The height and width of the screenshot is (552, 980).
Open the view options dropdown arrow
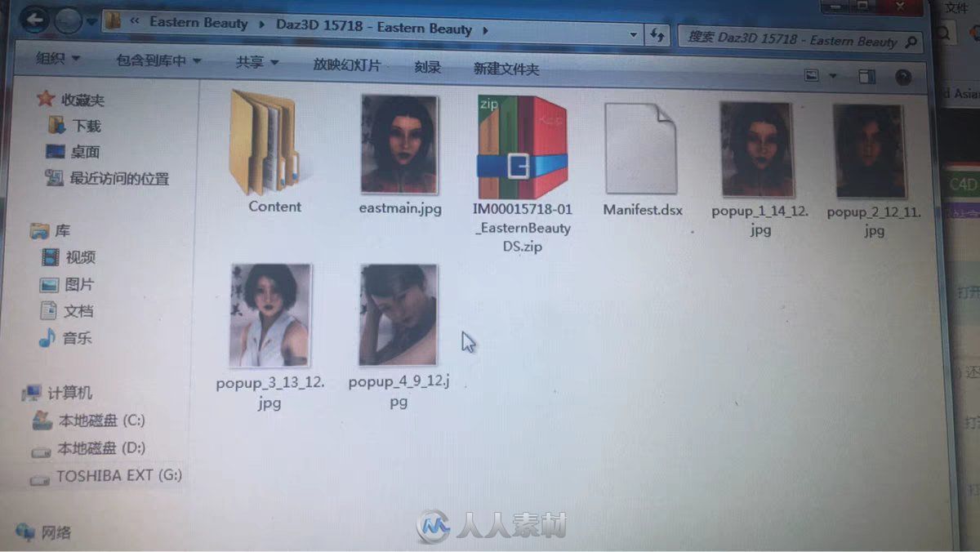(833, 76)
